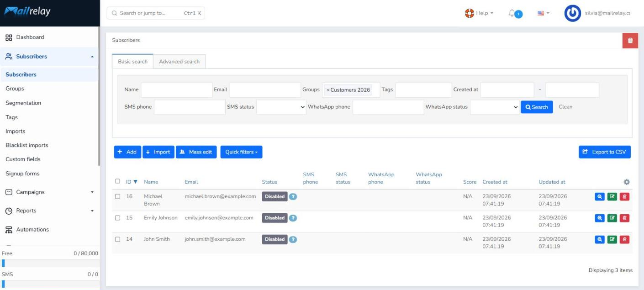644x290 pixels.
Task: Click the Free plan usage bar
Action: point(49,263)
